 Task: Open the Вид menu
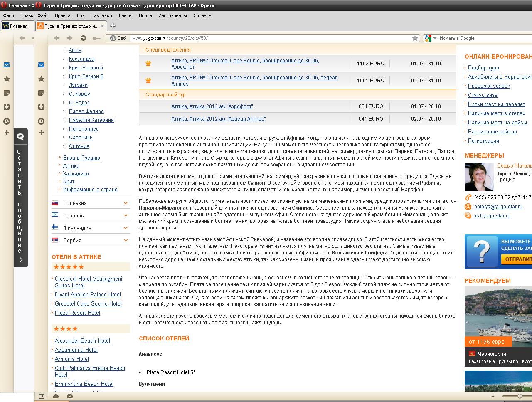point(81,15)
